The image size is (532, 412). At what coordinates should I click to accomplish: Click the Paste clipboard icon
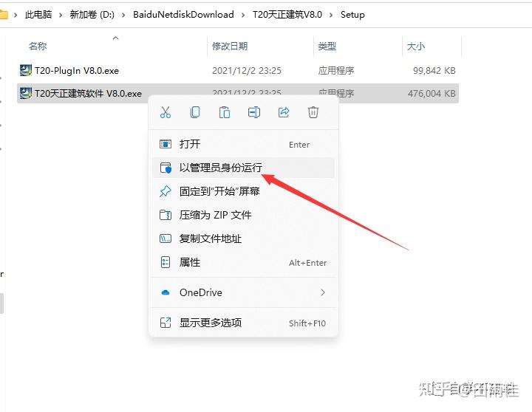[x=225, y=112]
